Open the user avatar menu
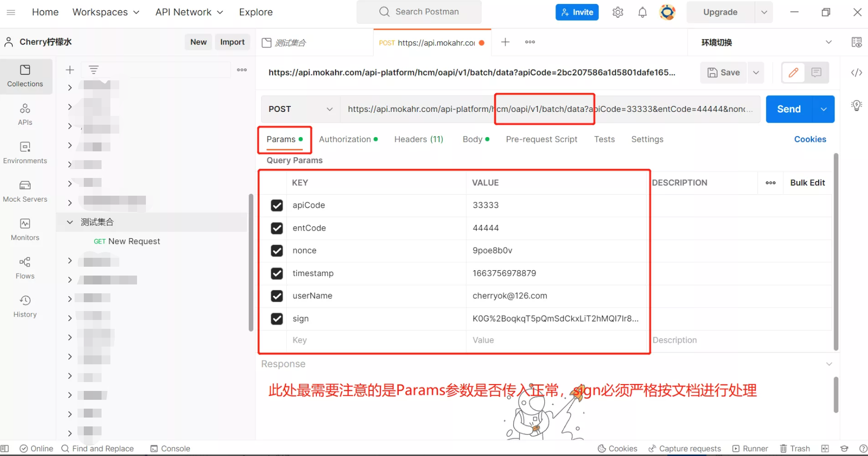 pyautogui.click(x=667, y=12)
